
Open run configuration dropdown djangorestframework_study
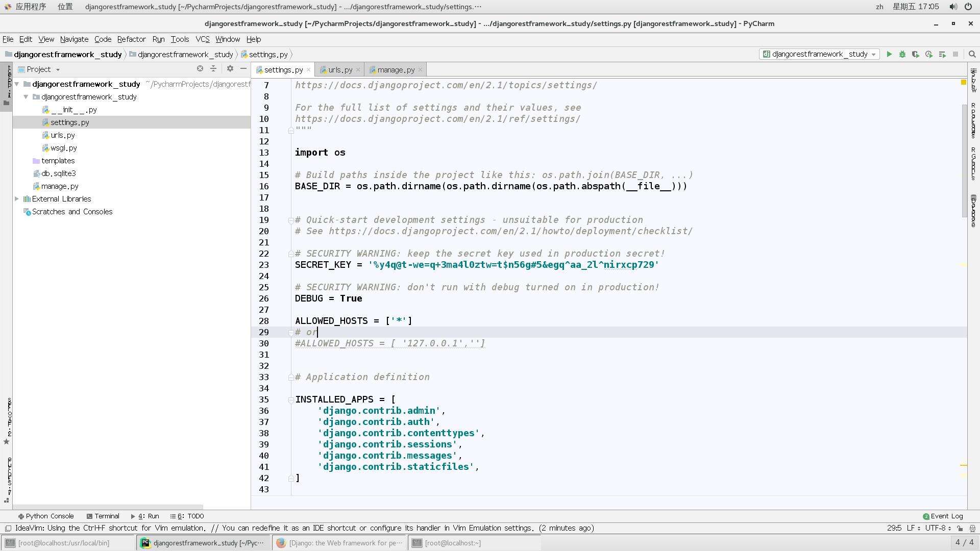pyautogui.click(x=819, y=54)
